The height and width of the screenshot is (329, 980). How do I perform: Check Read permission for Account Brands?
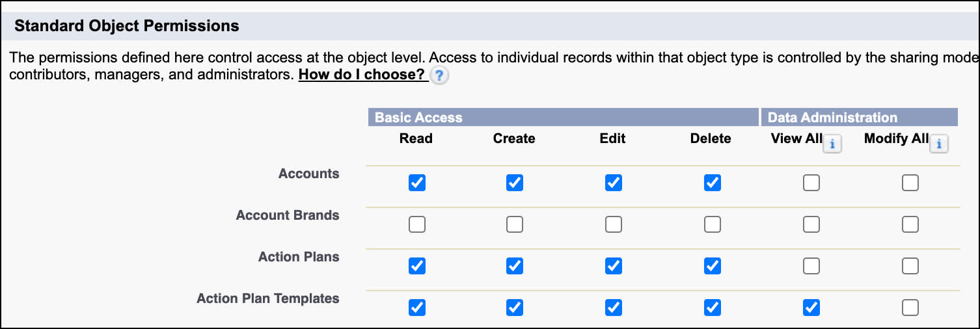[x=417, y=225]
